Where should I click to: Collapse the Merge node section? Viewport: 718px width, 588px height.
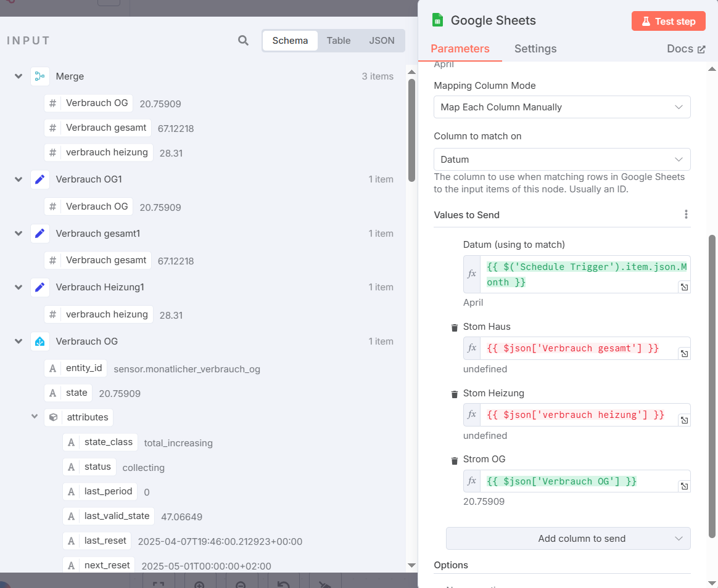[19, 76]
